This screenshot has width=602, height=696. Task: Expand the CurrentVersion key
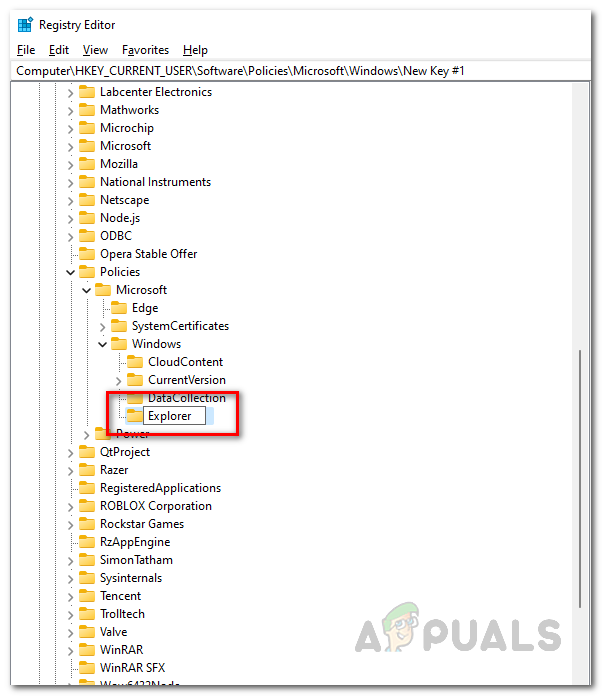point(119,381)
